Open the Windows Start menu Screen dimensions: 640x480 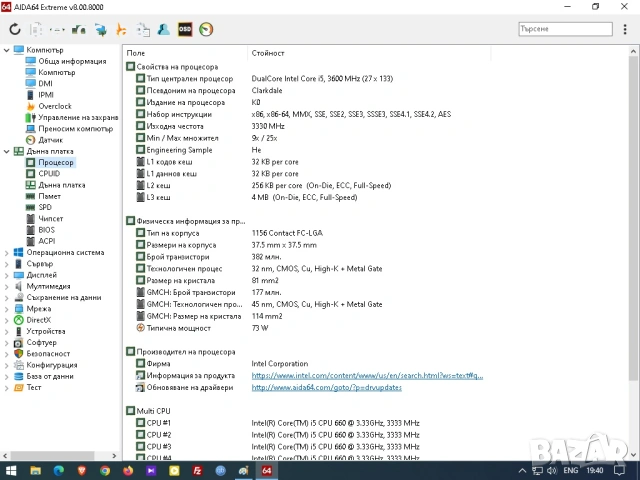pyautogui.click(x=11, y=471)
